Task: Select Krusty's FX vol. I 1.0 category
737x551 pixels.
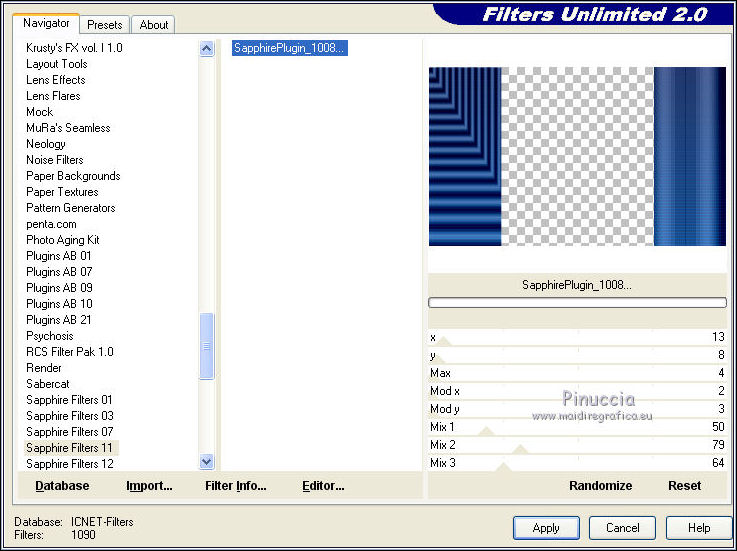Action: tap(74, 48)
